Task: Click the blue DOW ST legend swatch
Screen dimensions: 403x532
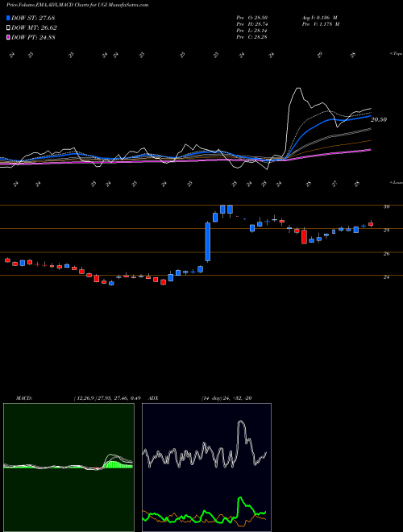Action: (x=9, y=18)
